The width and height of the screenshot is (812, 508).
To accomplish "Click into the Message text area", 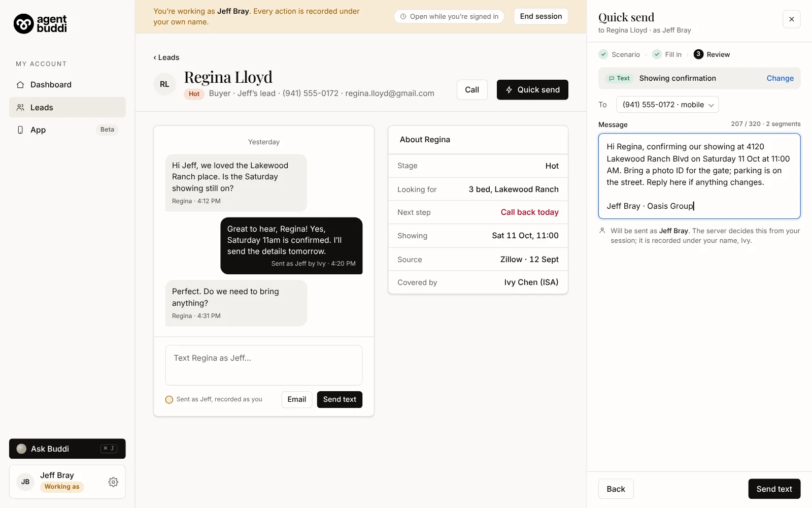I will pyautogui.click(x=699, y=176).
